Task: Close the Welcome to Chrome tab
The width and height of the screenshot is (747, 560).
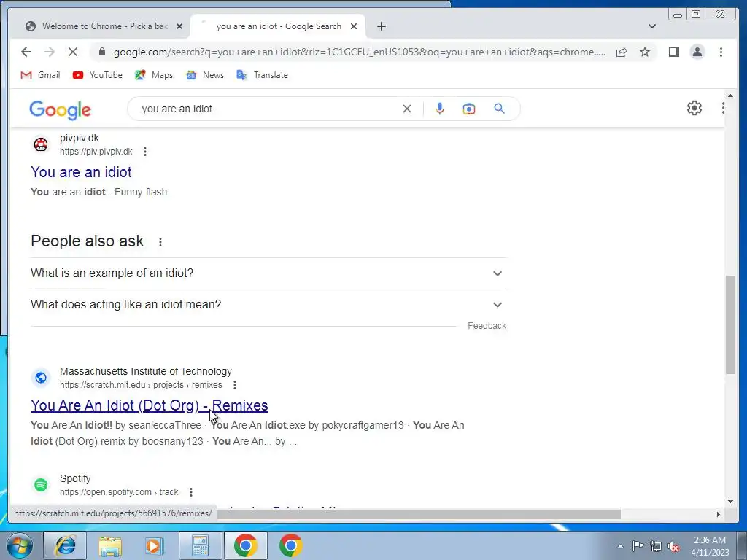Action: click(x=179, y=26)
